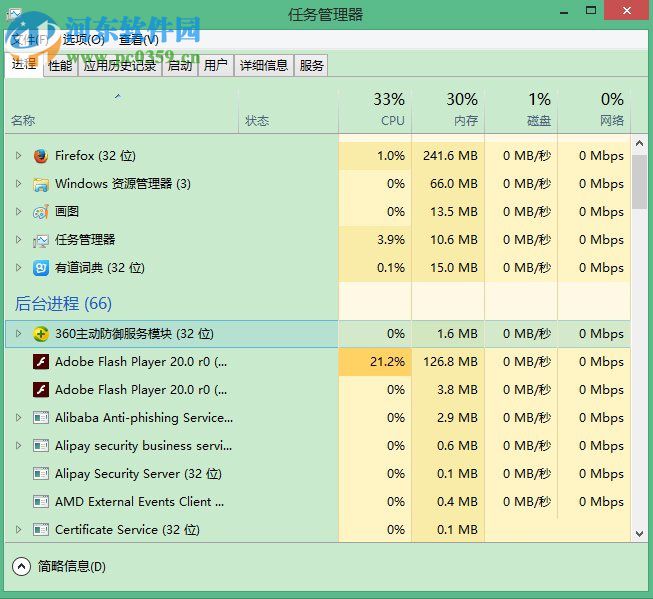Expand Certificate Service row
The height and width of the screenshot is (599, 653).
point(18,529)
